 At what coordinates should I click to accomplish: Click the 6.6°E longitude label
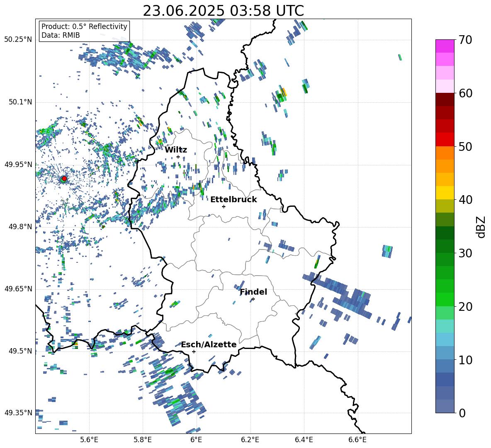(x=357, y=440)
